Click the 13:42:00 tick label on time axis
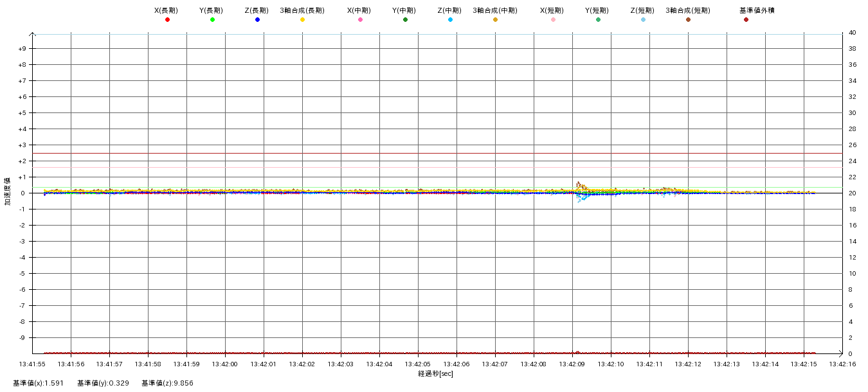868x392 pixels. [224, 364]
